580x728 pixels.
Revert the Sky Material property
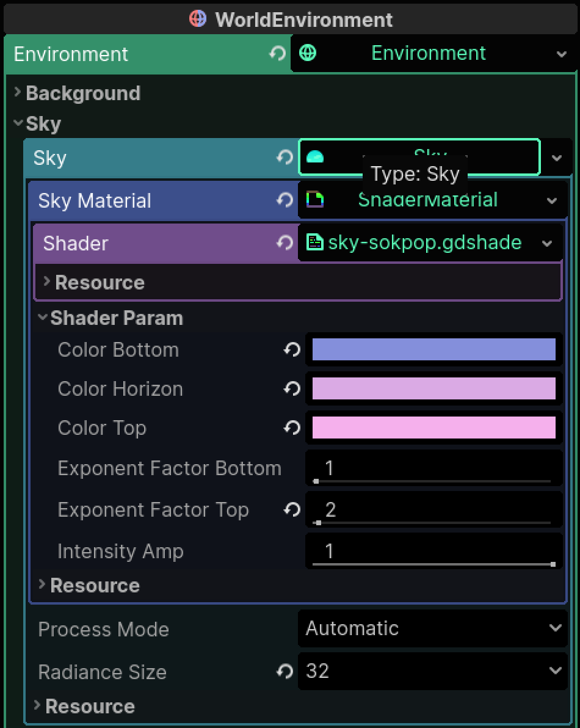pyautogui.click(x=285, y=200)
